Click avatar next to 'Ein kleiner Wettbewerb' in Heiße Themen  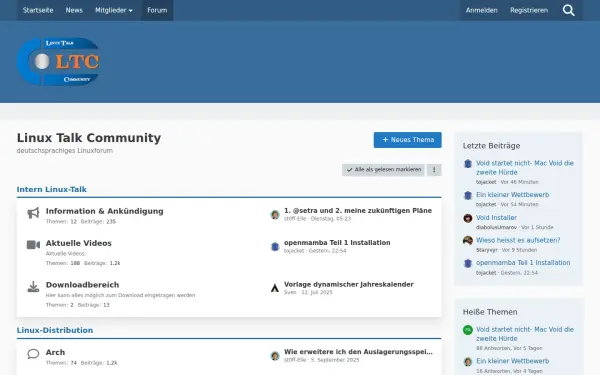tap(468, 362)
